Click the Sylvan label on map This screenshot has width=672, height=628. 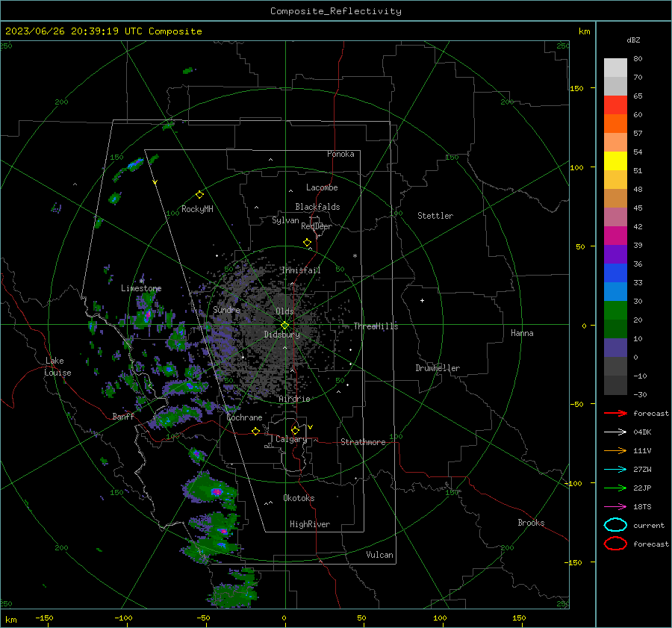[285, 220]
